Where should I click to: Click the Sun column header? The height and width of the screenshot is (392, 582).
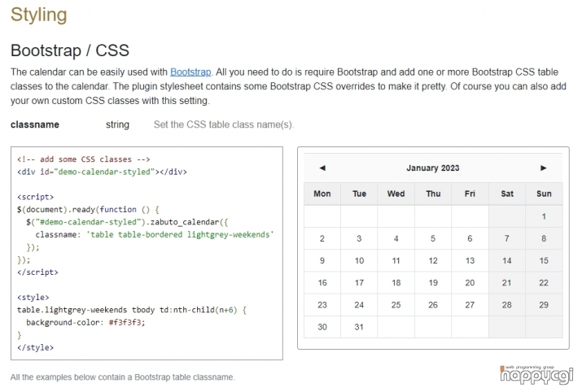(x=544, y=194)
